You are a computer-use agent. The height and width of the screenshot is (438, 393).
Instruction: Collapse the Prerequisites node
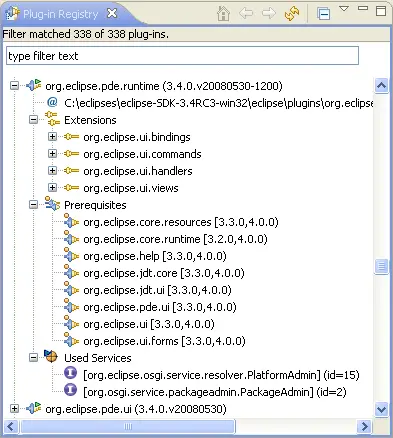(x=33, y=205)
